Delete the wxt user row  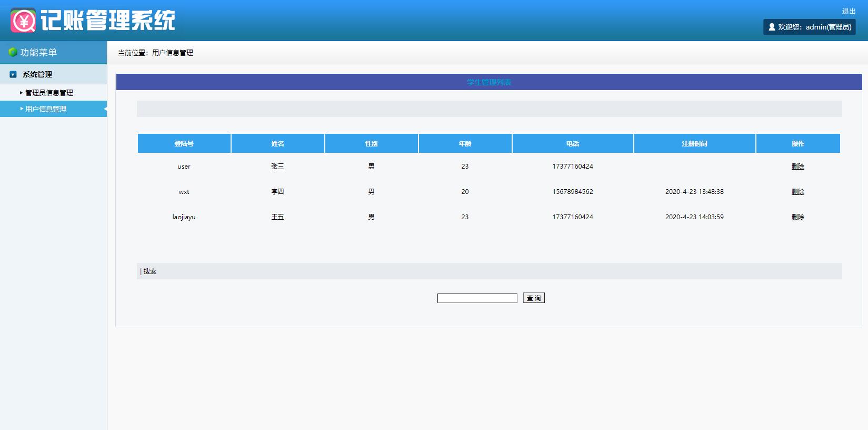click(797, 192)
